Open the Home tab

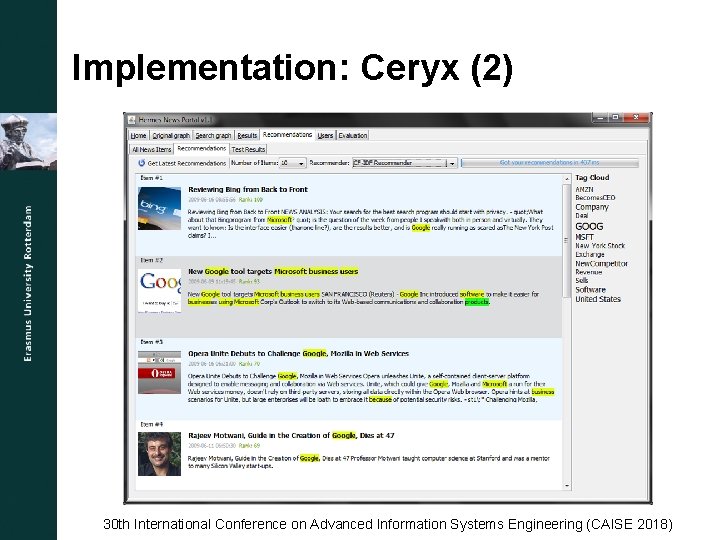(138, 135)
